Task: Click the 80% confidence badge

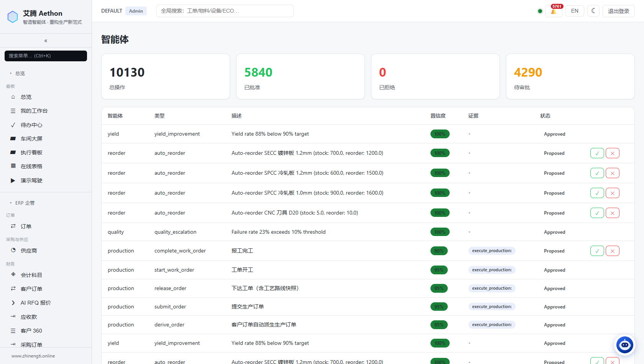Action: [x=439, y=251]
